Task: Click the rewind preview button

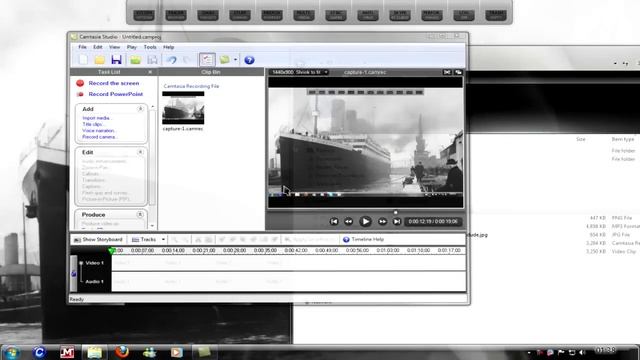Action: (349, 222)
